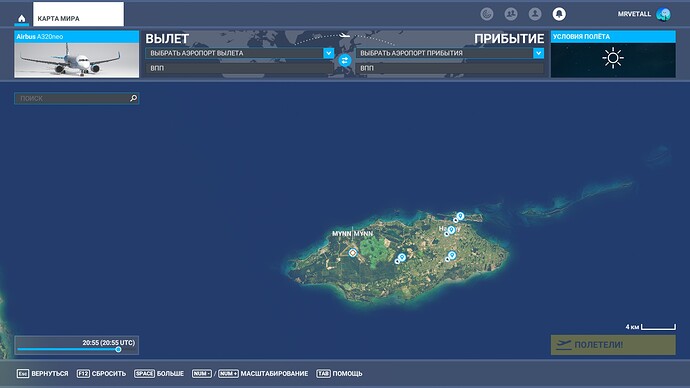690x388 pixels.
Task: Select the northernmost blue pin on the island
Action: pyautogui.click(x=460, y=216)
